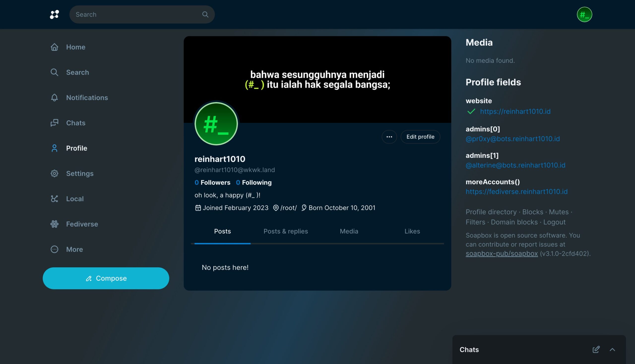Open the https://reinhart1010.id website link
The image size is (635, 364).
pos(515,112)
